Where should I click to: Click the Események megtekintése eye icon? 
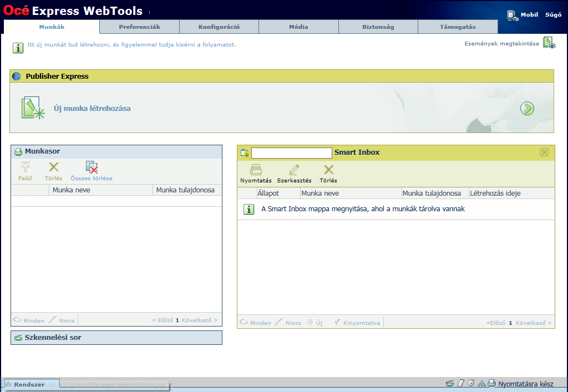549,43
